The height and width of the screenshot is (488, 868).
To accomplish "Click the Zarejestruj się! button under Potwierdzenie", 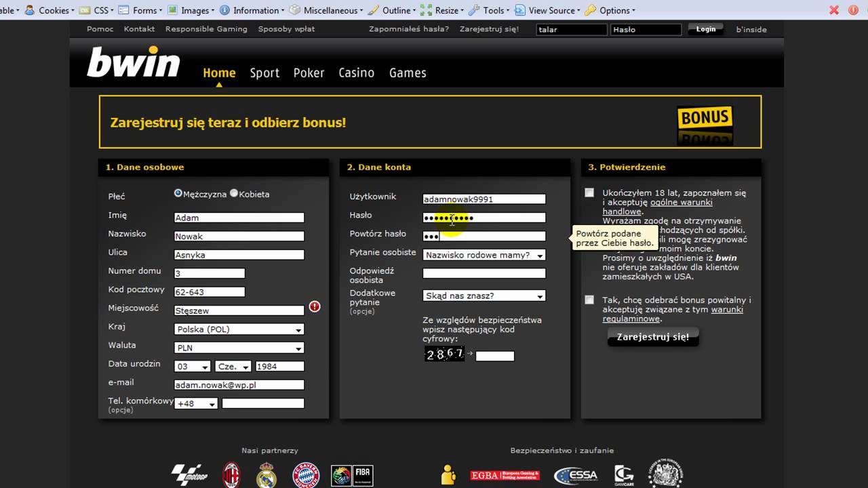I will pyautogui.click(x=653, y=337).
